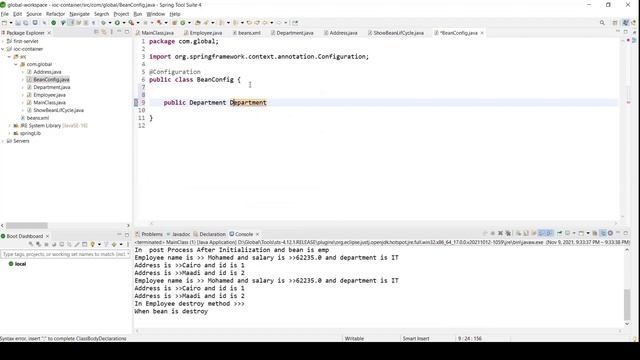The height and width of the screenshot is (360, 640).
Task: Switch to the beans.xml editor tab
Action: point(249,33)
